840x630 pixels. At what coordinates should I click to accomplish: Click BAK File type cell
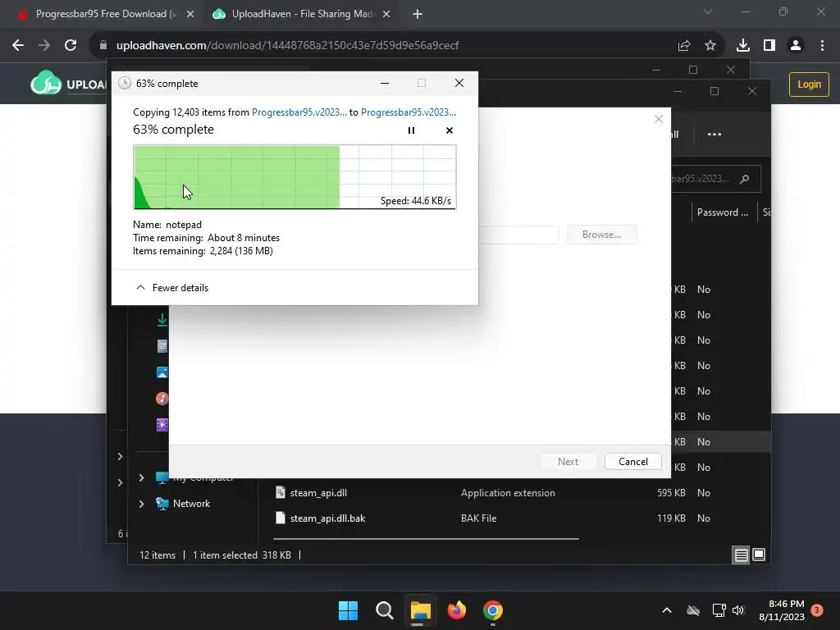(478, 518)
